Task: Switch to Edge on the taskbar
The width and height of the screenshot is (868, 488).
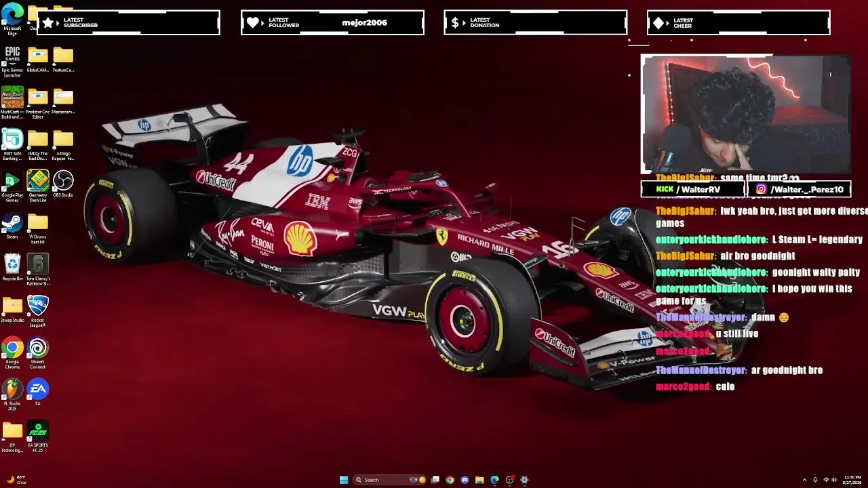Action: 494,480
